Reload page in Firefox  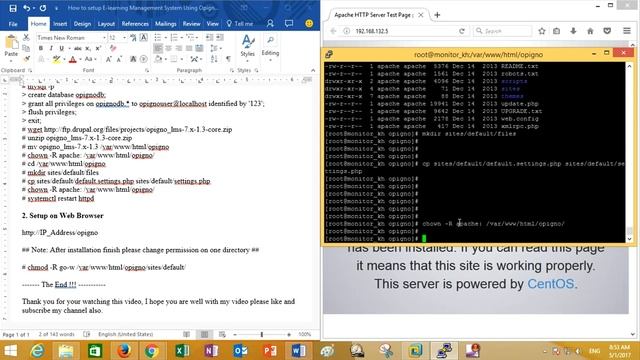click(x=462, y=31)
